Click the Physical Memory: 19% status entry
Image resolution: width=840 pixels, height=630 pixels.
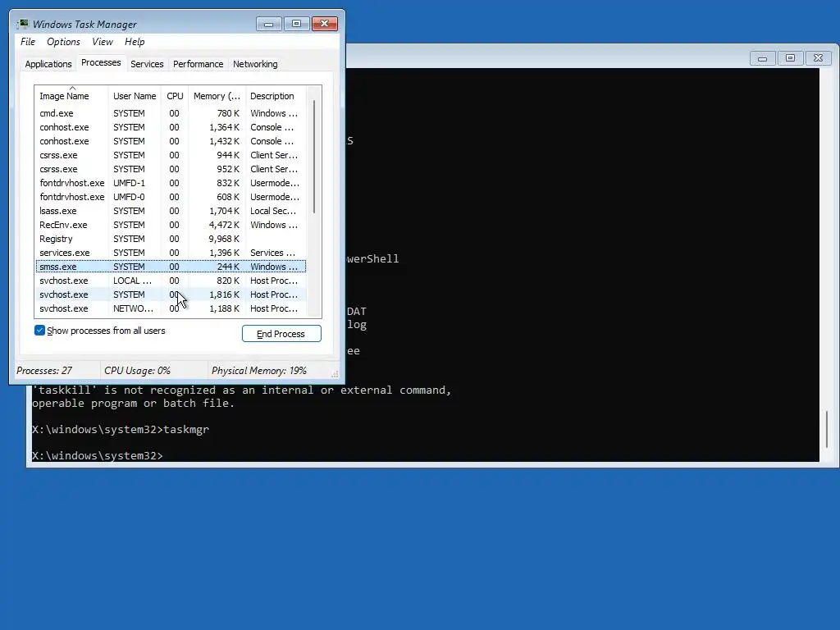(258, 370)
